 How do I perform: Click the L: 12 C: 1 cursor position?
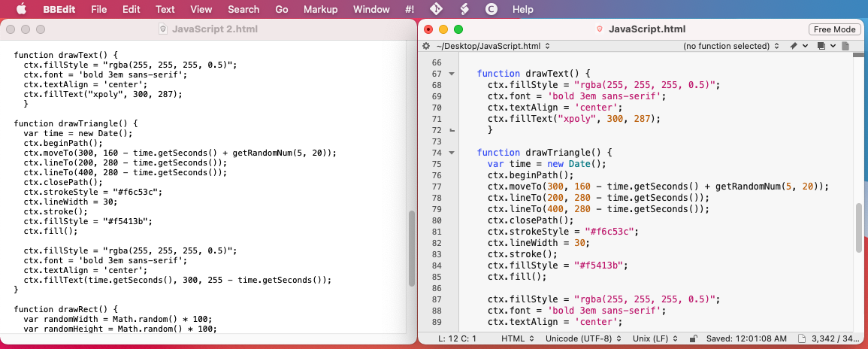457,338
